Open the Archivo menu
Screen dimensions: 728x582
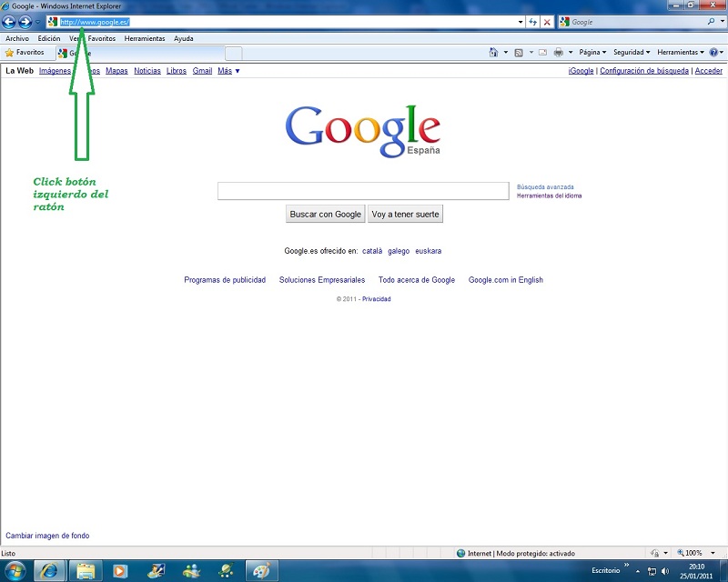tap(17, 38)
